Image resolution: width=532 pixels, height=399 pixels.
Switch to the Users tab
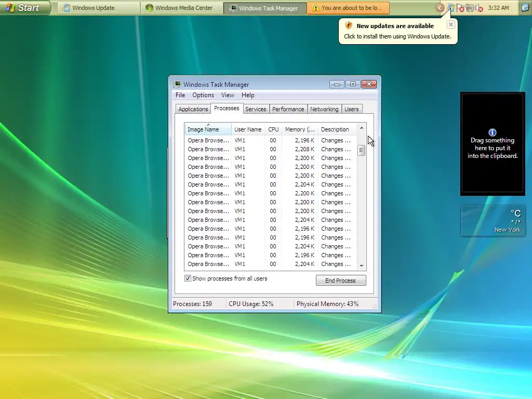352,109
